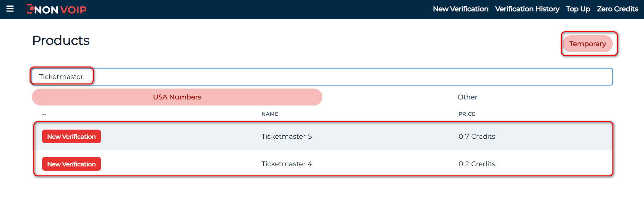Image resolution: width=644 pixels, height=211 pixels.
Task: Click the 0.2 Credits price label
Action: pos(477,164)
